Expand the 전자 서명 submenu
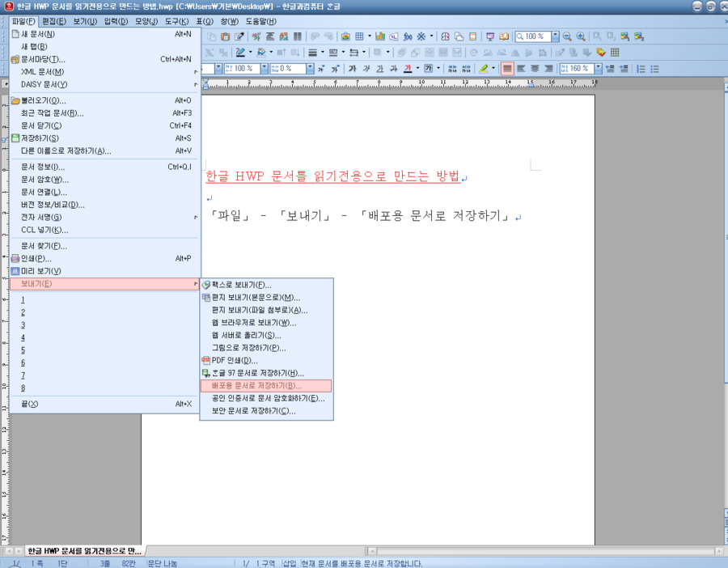The image size is (728, 568). (105, 218)
